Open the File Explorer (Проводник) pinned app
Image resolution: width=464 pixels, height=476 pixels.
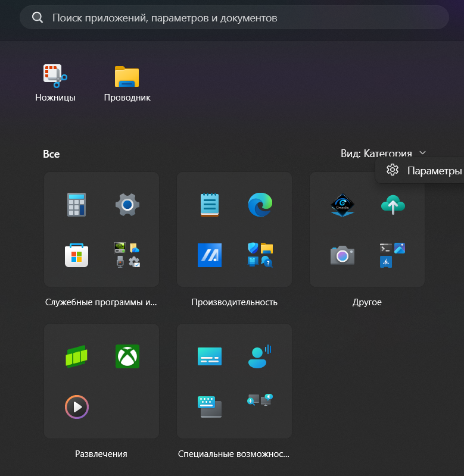click(x=127, y=83)
